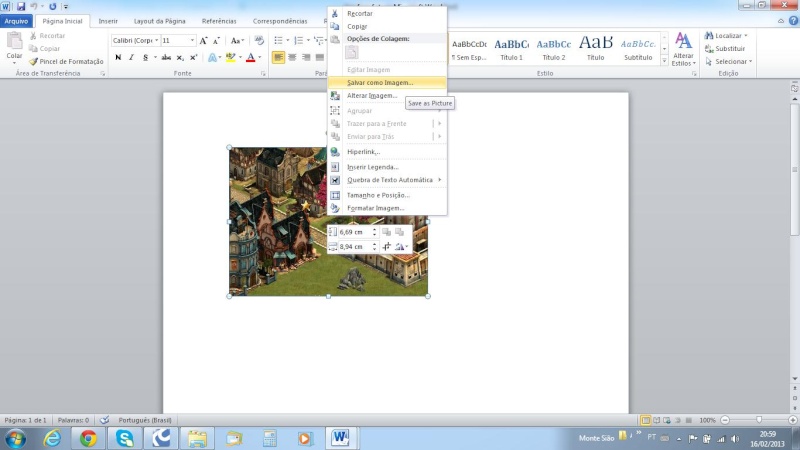This screenshot has height=450, width=800.
Task: Increase font size with grow font icon
Action: point(204,40)
